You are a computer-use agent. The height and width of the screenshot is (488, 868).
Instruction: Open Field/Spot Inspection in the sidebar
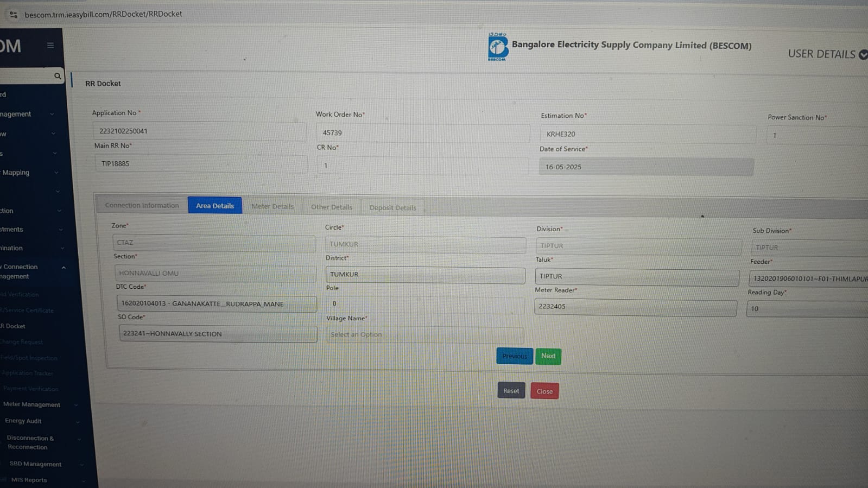[29, 358]
